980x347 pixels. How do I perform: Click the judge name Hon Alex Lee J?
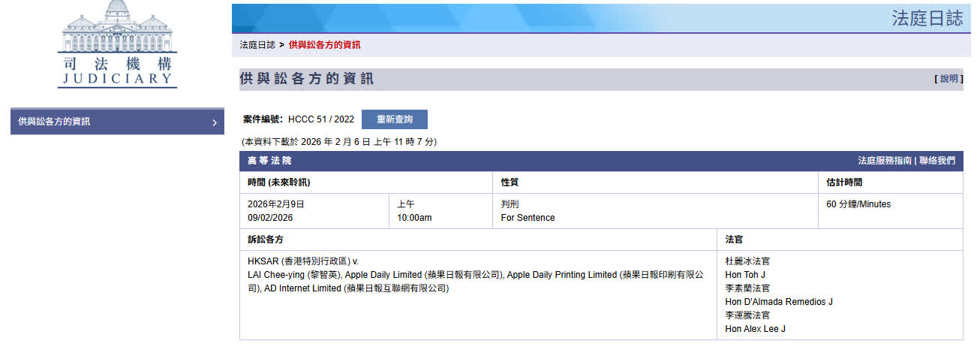tap(755, 329)
